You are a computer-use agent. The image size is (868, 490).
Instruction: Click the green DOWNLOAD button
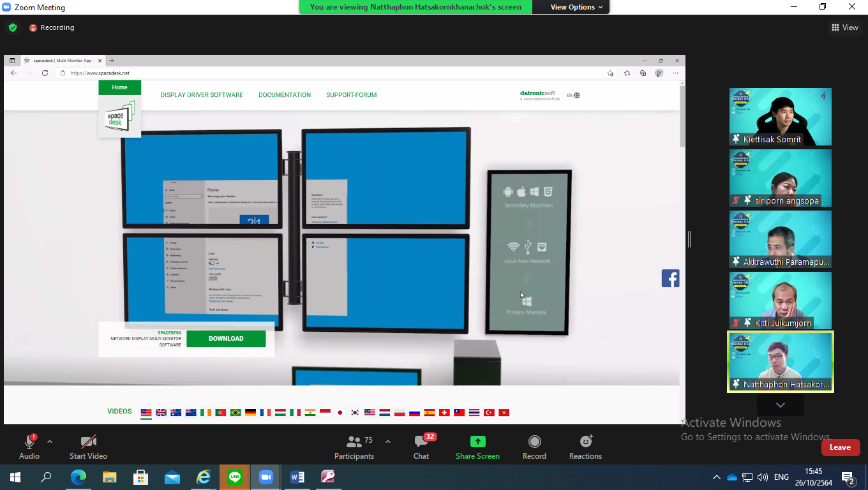coord(226,339)
